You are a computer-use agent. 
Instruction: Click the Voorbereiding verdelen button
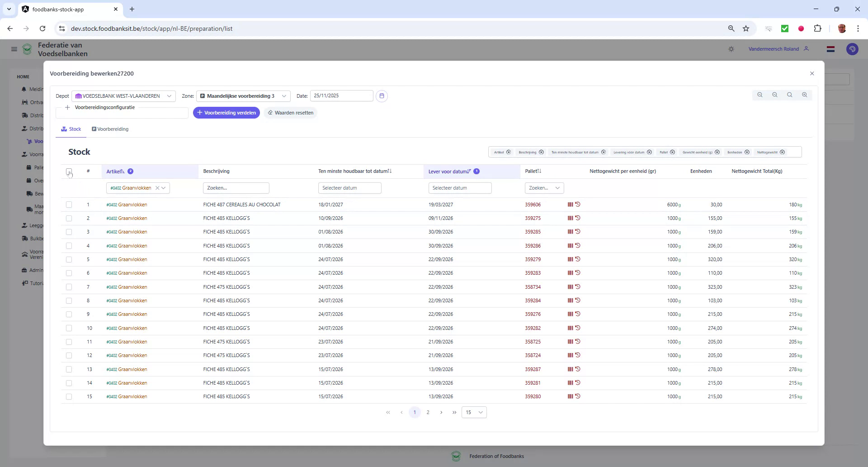pos(226,112)
